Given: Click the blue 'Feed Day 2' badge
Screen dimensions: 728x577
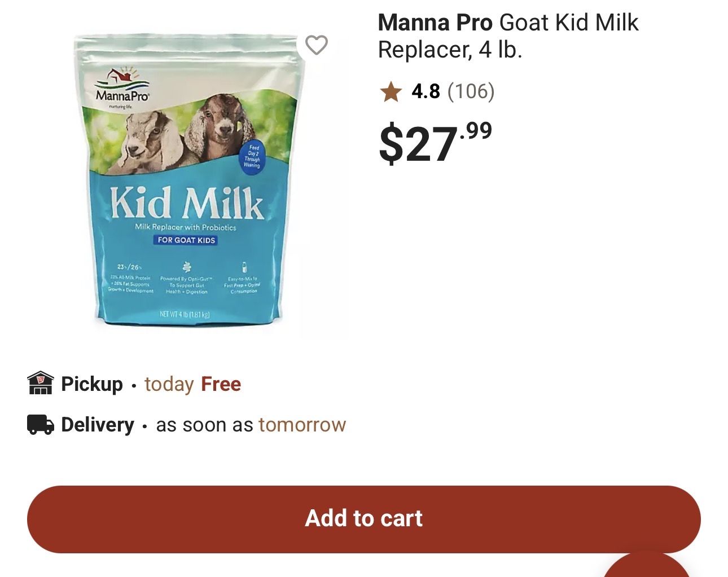Looking at the screenshot, I should [x=252, y=156].
